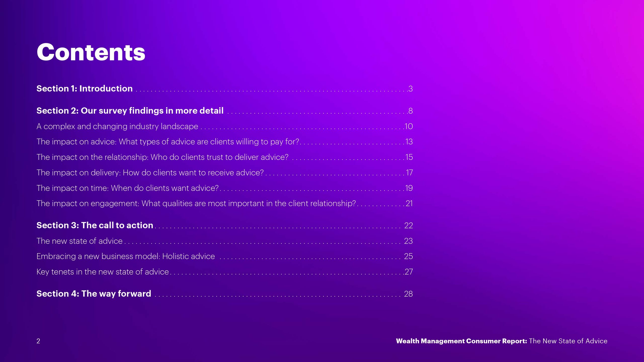Jump to Section 3: The call to action
The height and width of the screenshot is (362, 644).
click(x=95, y=225)
